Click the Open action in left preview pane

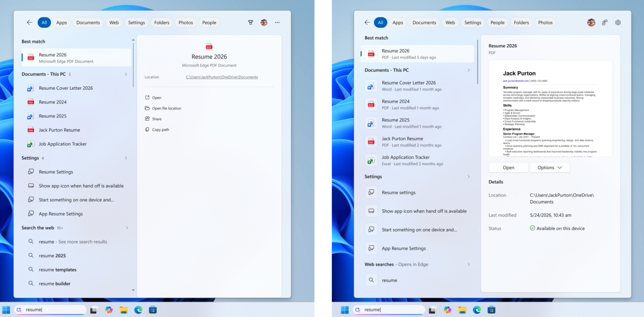[x=153, y=98]
